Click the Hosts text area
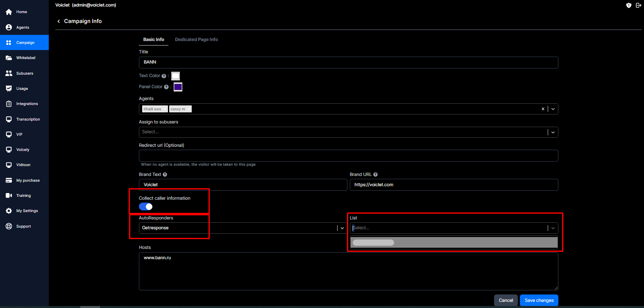The width and height of the screenshot is (644, 308). [x=348, y=271]
